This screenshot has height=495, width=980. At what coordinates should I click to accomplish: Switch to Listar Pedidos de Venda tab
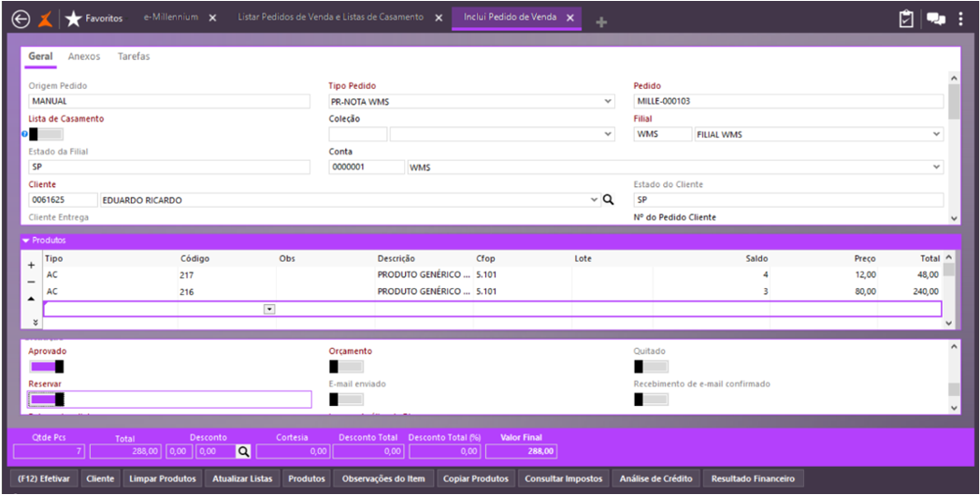point(331,18)
